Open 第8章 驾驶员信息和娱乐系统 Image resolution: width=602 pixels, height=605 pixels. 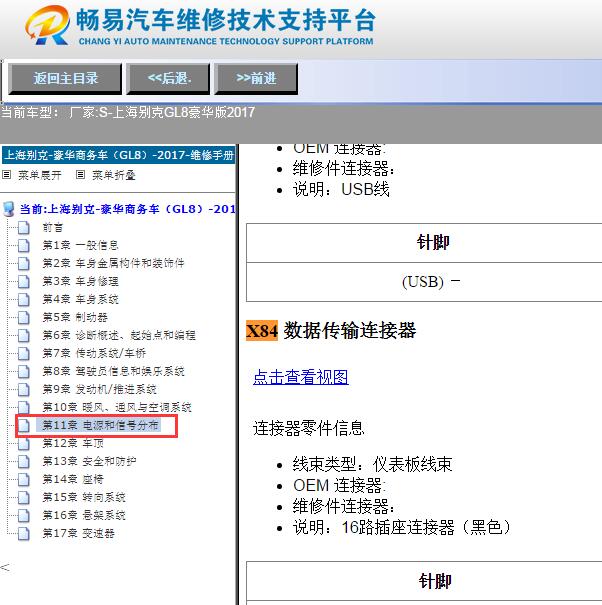(113, 371)
